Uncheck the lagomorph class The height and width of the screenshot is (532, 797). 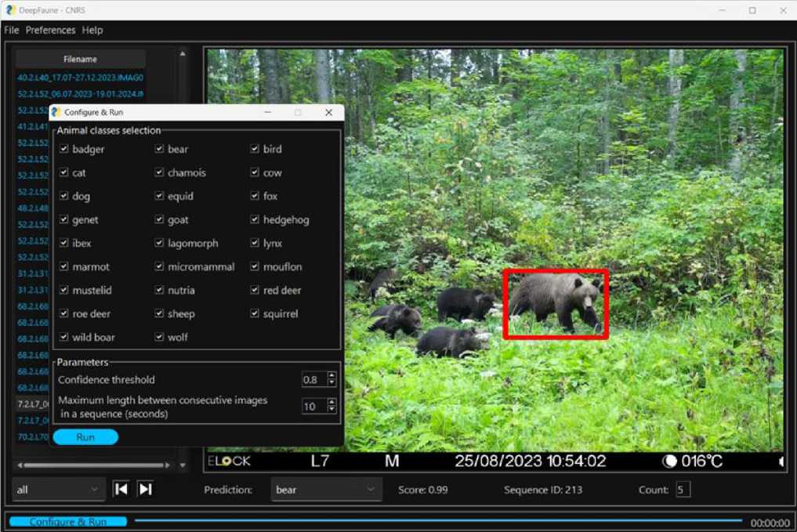(159, 243)
